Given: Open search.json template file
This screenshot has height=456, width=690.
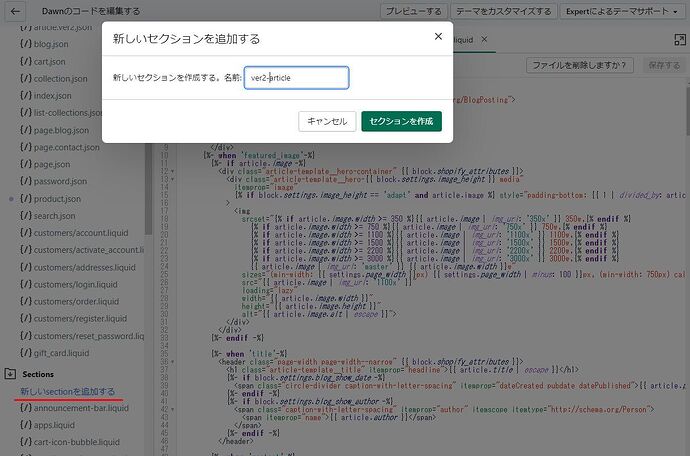Looking at the screenshot, I should [55, 216].
